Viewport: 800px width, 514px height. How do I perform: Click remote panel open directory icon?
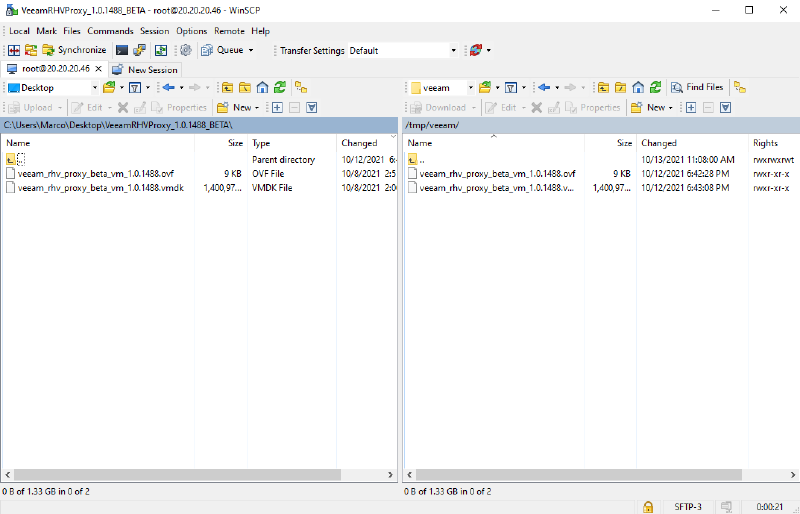click(x=485, y=88)
